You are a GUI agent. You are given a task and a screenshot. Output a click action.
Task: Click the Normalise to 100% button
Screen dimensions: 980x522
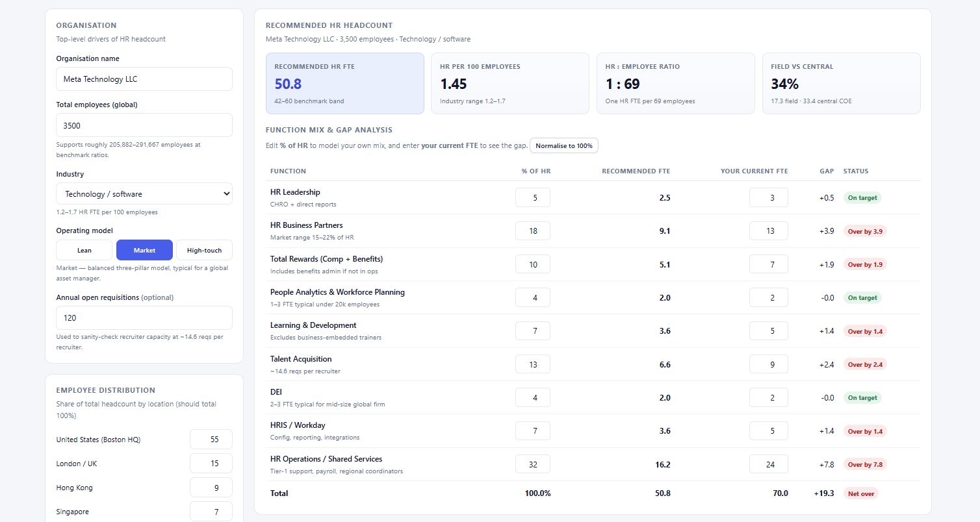click(564, 145)
